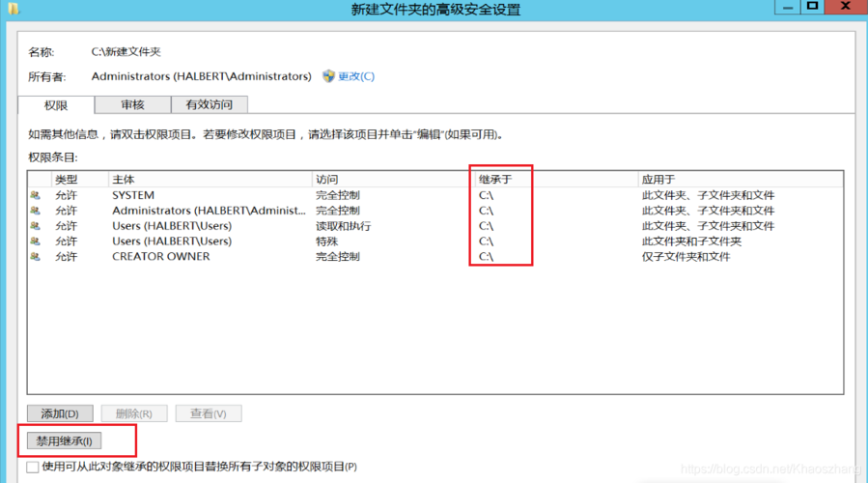This screenshot has height=483, width=868.
Task: Sort by the 继承于 column header
Action: click(x=556, y=180)
